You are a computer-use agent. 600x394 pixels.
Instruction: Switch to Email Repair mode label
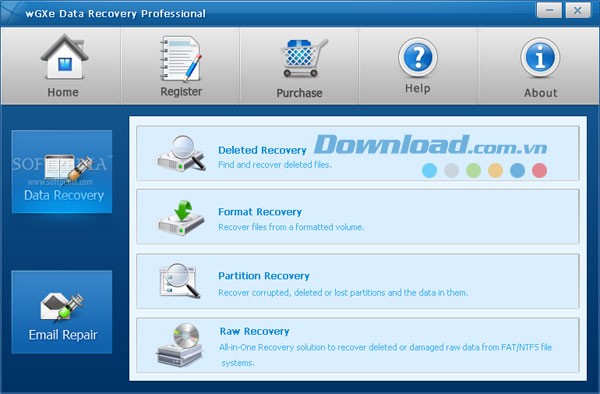tap(63, 335)
